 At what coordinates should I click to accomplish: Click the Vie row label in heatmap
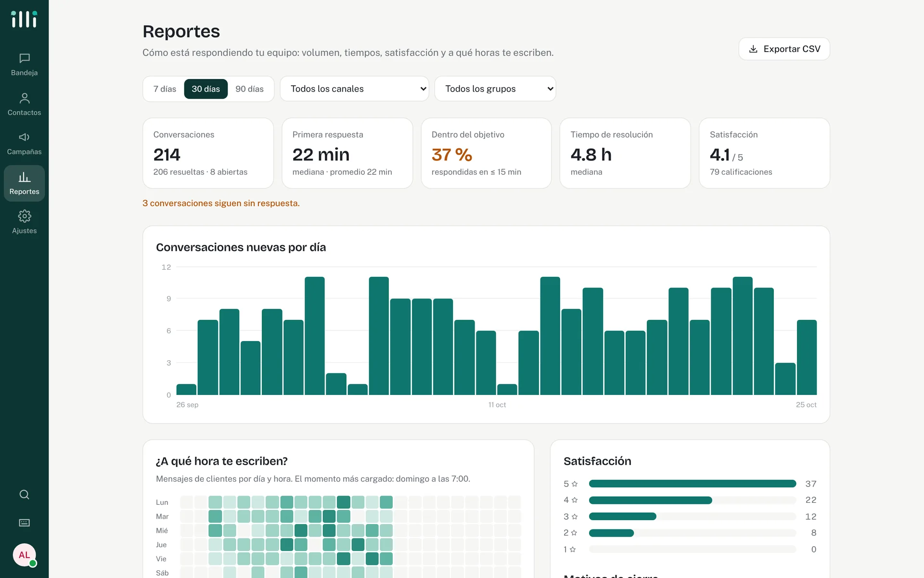(161, 559)
